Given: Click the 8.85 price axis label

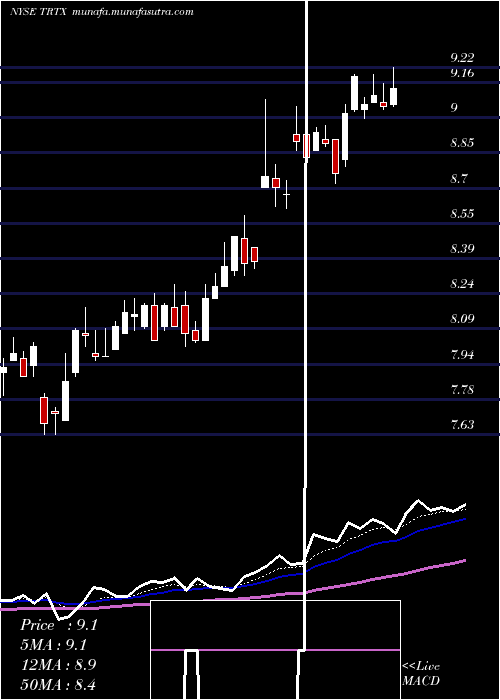Looking at the screenshot, I should 462,143.
